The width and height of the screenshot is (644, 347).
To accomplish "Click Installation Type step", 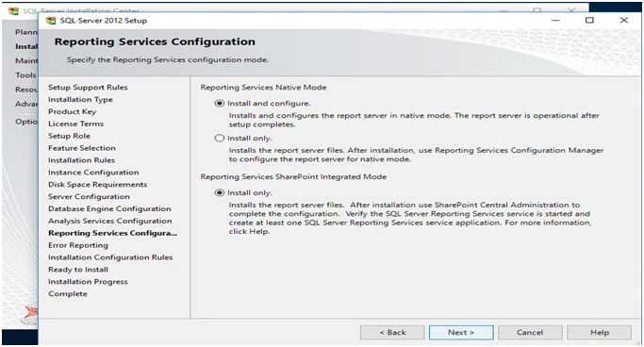I will point(80,99).
